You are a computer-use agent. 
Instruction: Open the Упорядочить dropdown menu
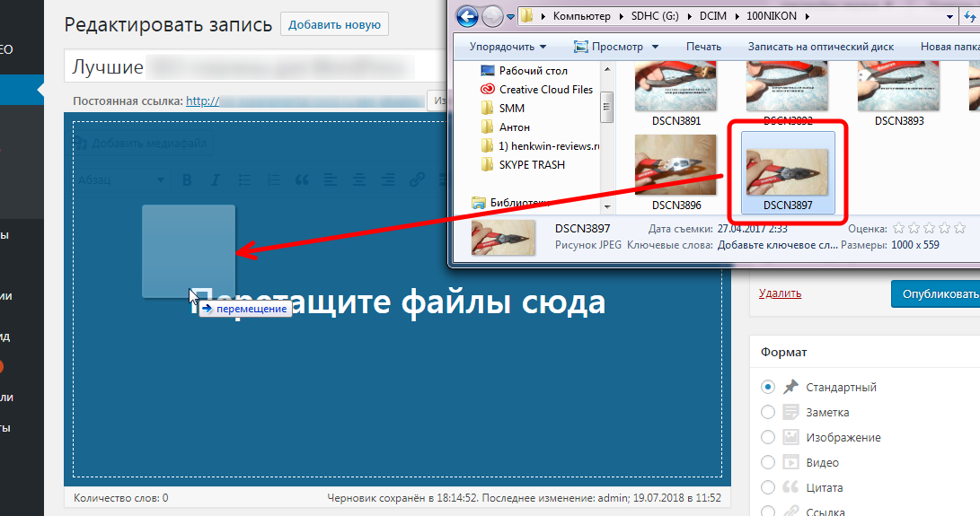pos(508,47)
